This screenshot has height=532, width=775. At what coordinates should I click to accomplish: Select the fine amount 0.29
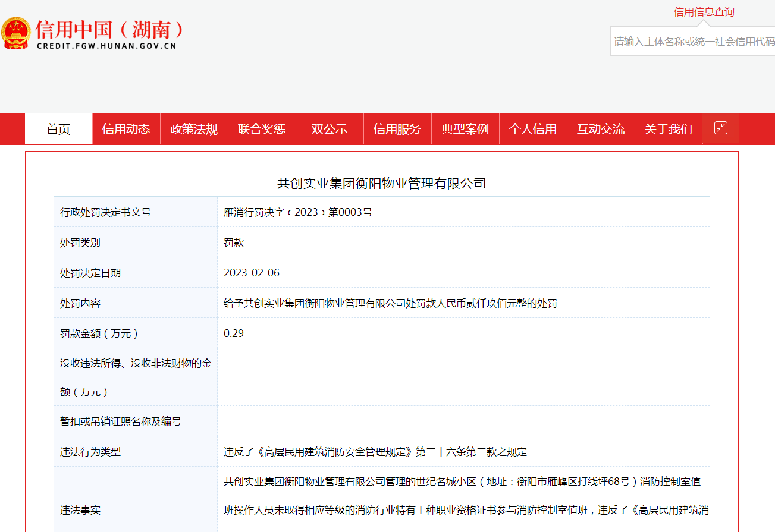(x=234, y=333)
